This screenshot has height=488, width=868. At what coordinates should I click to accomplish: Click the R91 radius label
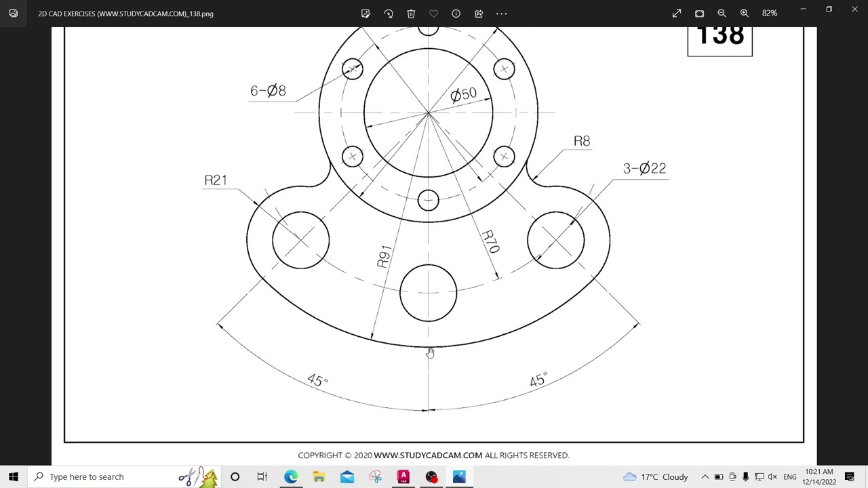[x=384, y=256]
